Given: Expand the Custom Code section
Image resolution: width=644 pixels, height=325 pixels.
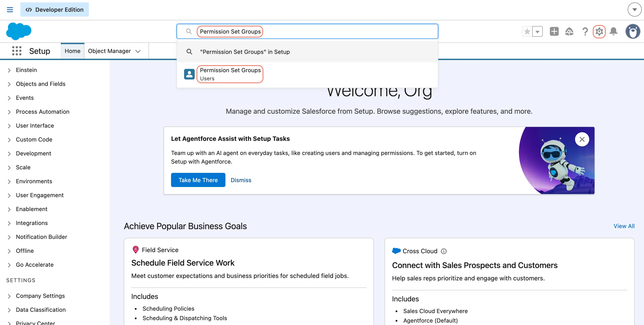Looking at the screenshot, I should [x=9, y=140].
